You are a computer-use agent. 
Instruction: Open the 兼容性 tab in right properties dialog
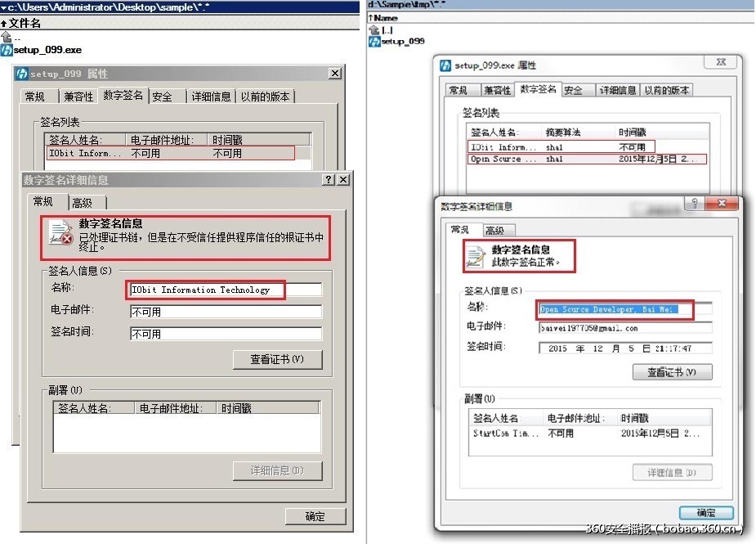pos(494,90)
